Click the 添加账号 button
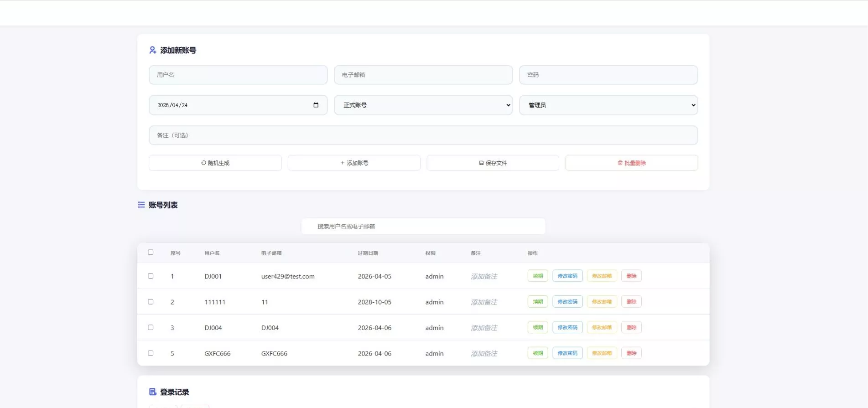The height and width of the screenshot is (408, 868). pyautogui.click(x=354, y=163)
